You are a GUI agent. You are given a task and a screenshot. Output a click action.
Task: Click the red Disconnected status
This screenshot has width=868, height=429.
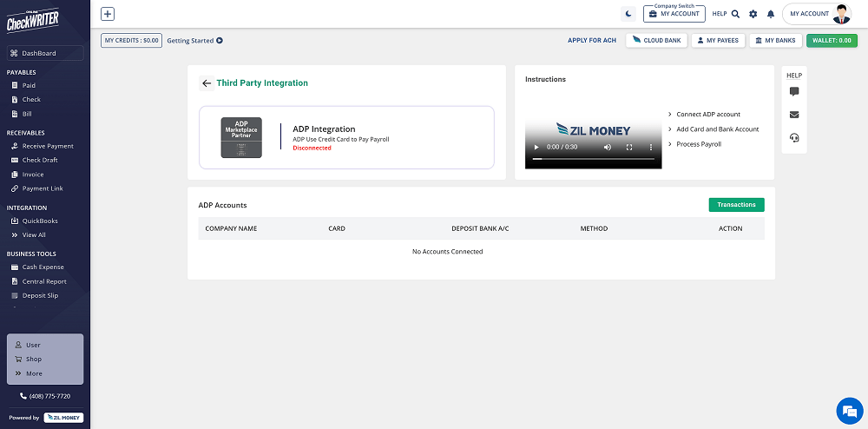pyautogui.click(x=312, y=148)
